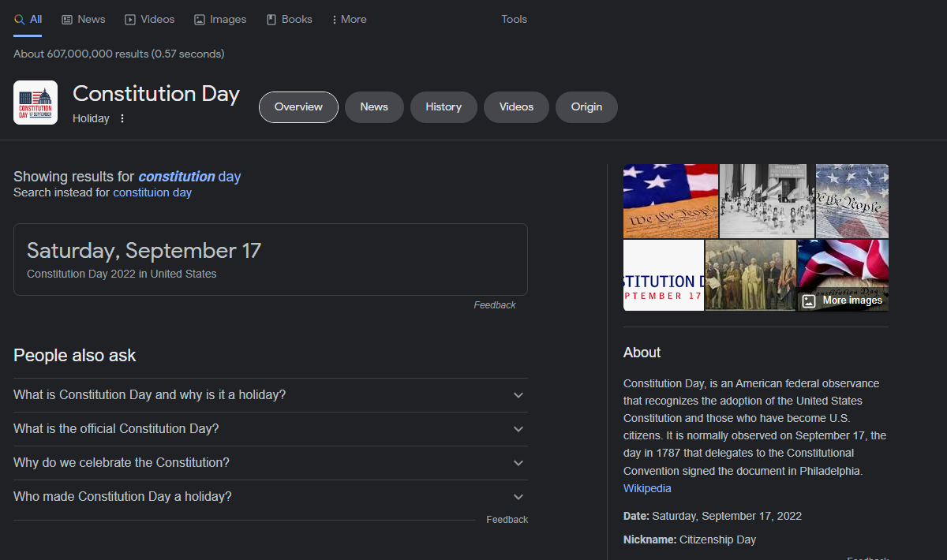Image resolution: width=947 pixels, height=560 pixels.
Task: Click the newspaper icon on News tab
Action: click(x=67, y=19)
